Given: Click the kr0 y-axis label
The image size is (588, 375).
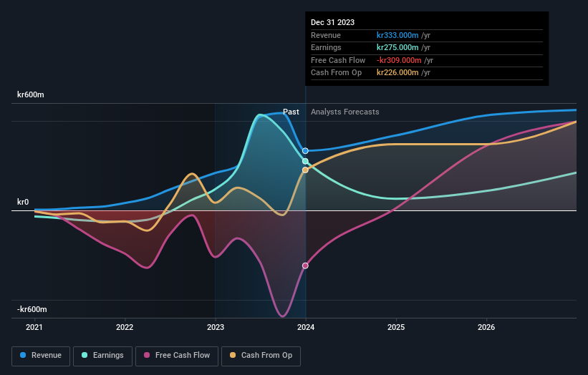Looking at the screenshot, I should 23,202.
